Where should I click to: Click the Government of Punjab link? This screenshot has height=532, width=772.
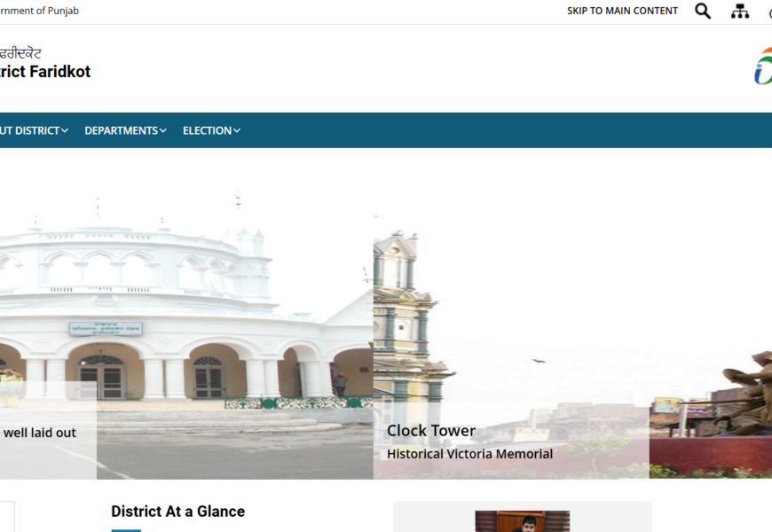point(40,12)
